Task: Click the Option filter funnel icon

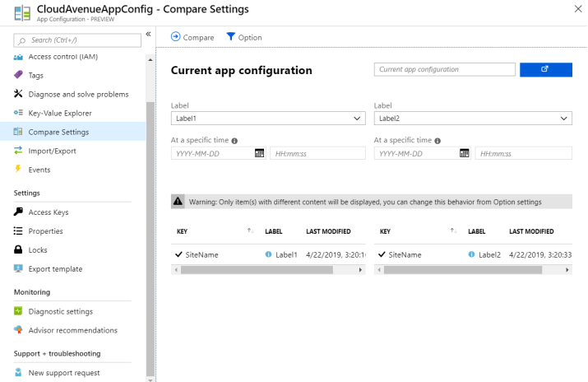Action: [230, 36]
